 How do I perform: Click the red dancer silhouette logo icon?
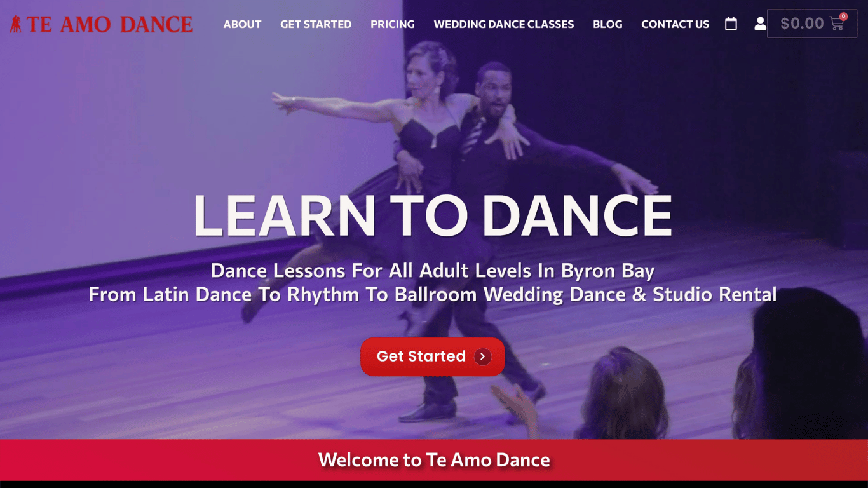[x=16, y=25]
